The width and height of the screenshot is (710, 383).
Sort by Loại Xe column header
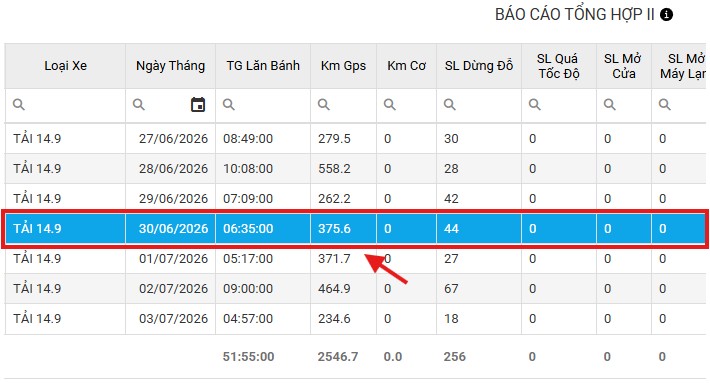pyautogui.click(x=65, y=66)
